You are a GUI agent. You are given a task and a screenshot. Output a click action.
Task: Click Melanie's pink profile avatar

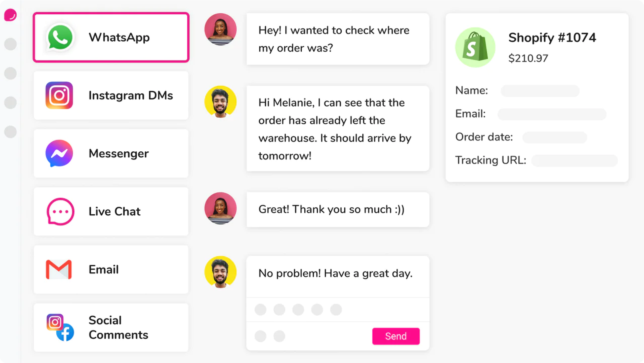click(220, 29)
